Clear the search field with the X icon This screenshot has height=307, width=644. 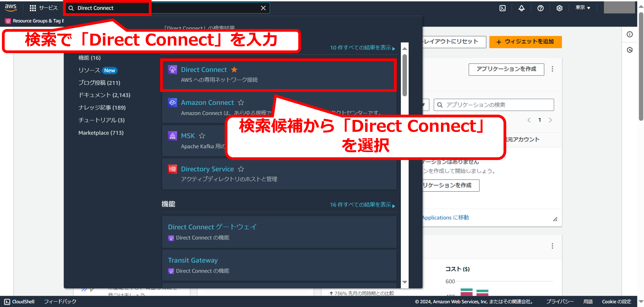coord(263,8)
